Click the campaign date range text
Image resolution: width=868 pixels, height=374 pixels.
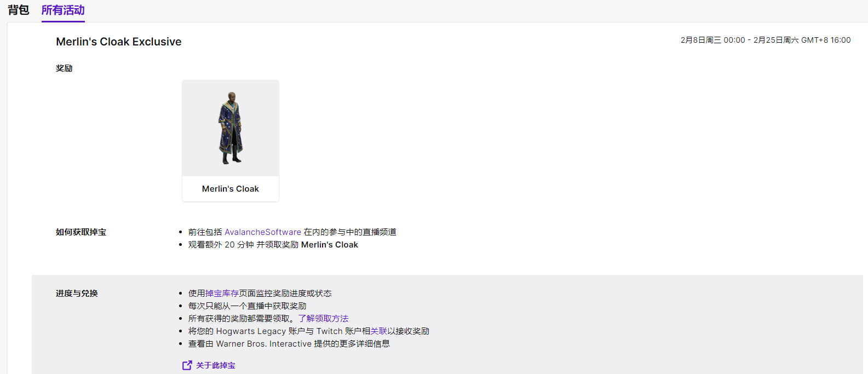[766, 40]
